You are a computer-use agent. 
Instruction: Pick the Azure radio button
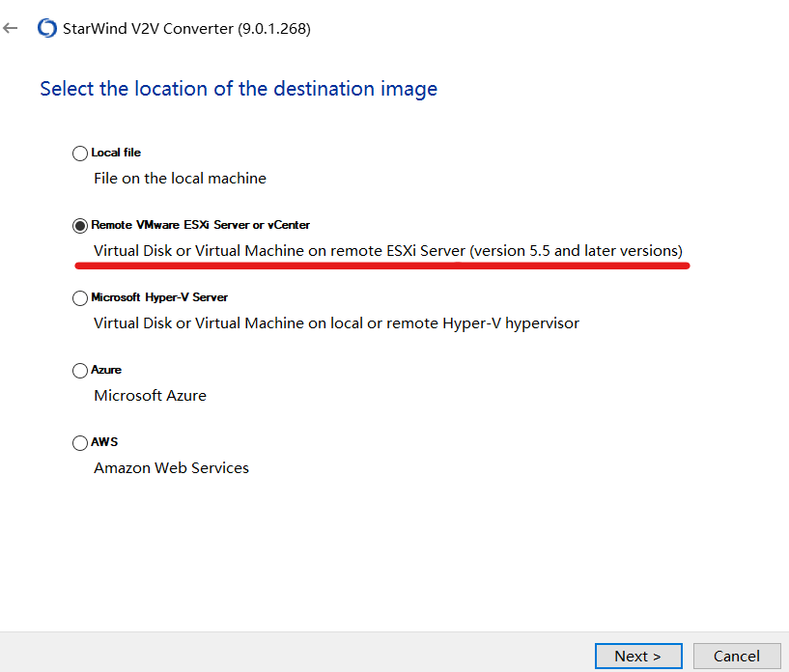click(80, 370)
